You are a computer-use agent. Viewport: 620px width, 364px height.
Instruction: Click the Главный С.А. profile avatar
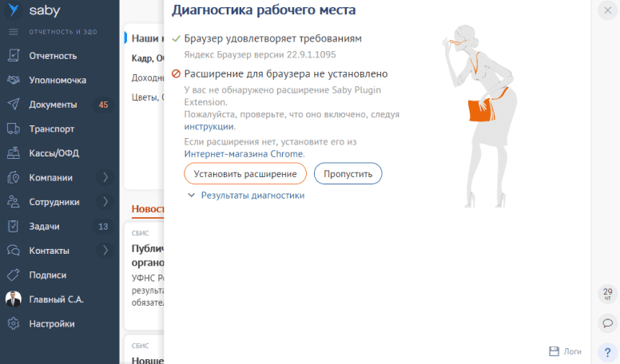14,299
